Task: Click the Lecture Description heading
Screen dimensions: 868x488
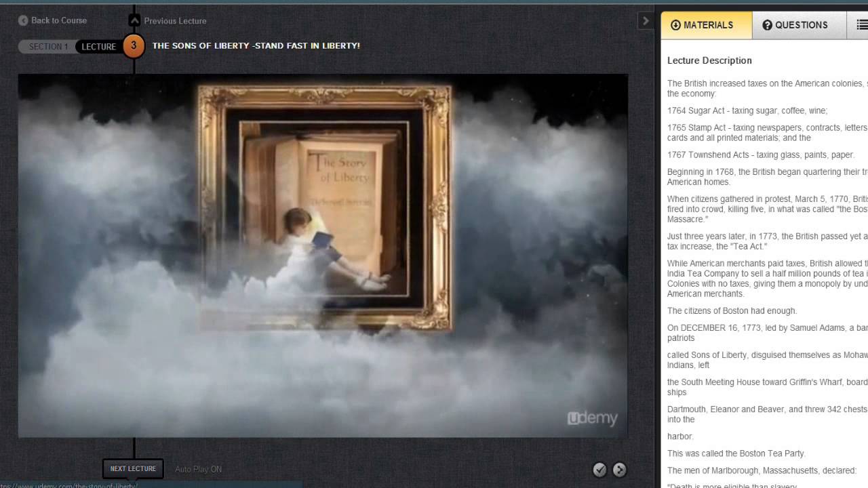Action: pos(709,60)
